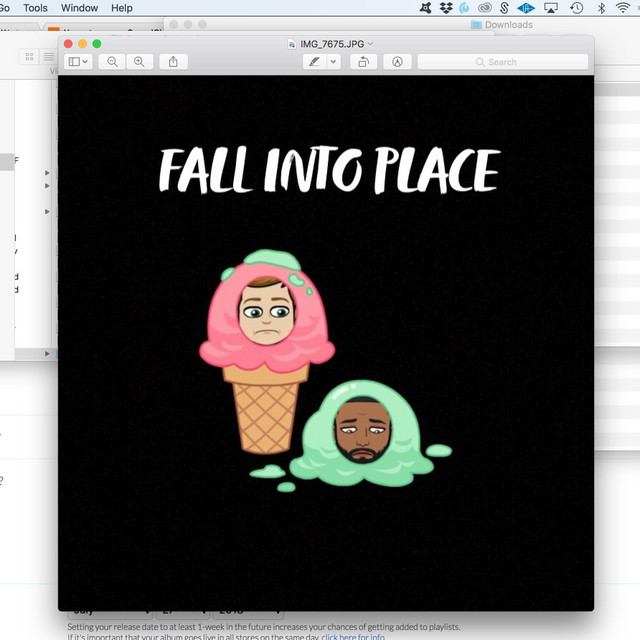640x640 pixels.
Task: Click into the Preview Search field
Action: pos(500,62)
